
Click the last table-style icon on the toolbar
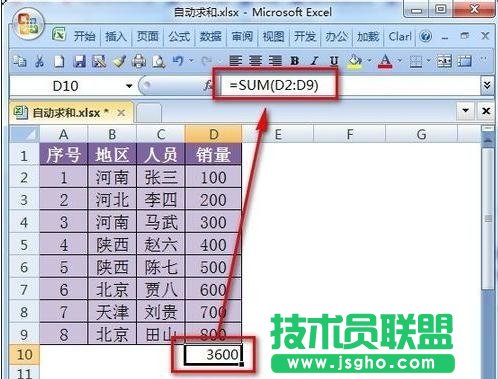464,61
